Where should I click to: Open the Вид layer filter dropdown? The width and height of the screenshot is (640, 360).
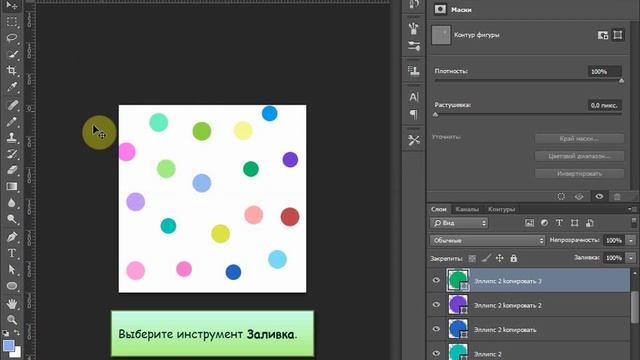pyautogui.click(x=459, y=223)
